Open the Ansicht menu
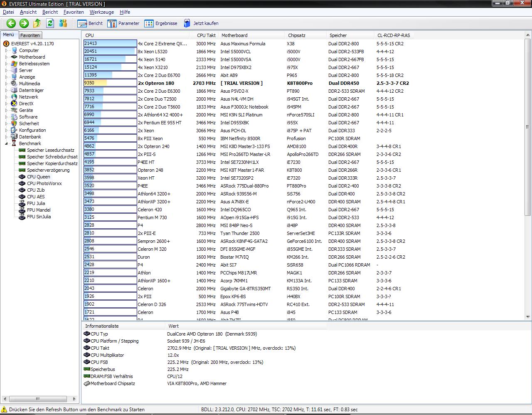532x415 pixels. coord(28,12)
